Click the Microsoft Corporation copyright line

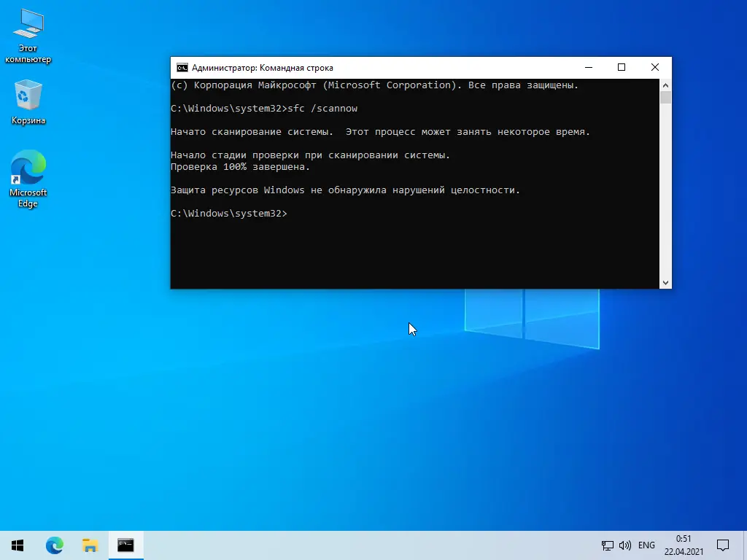pyautogui.click(x=374, y=85)
